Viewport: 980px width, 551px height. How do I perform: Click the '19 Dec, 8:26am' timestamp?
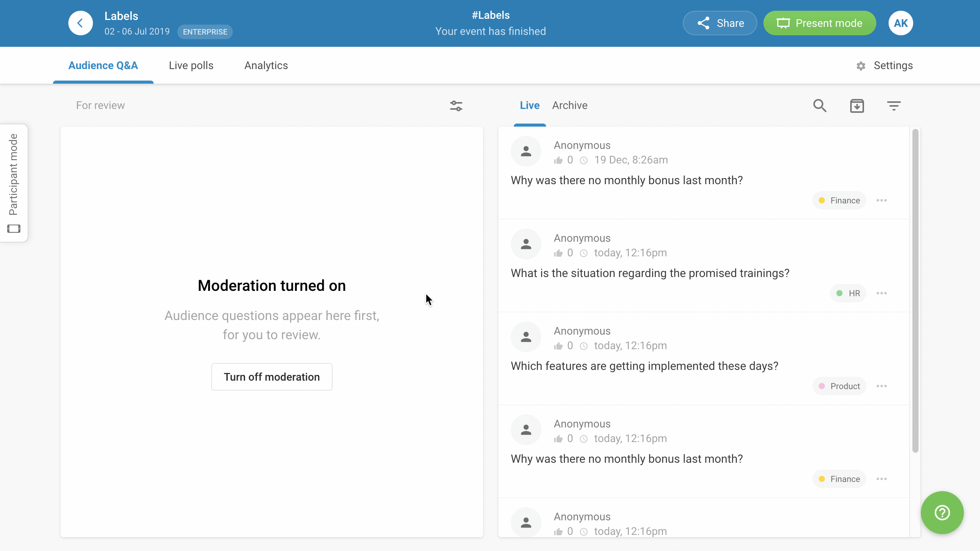[x=631, y=160]
